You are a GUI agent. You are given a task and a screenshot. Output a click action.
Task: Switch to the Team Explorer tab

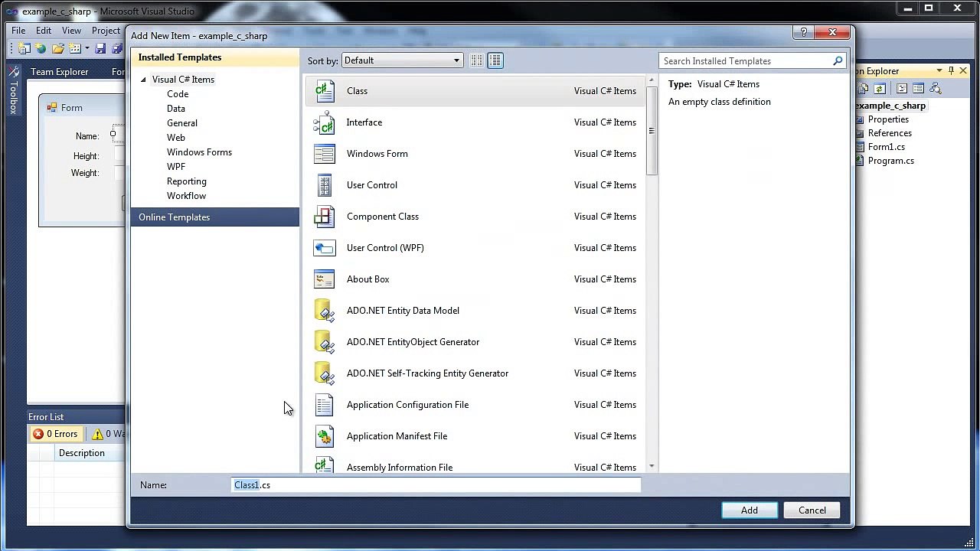point(60,72)
